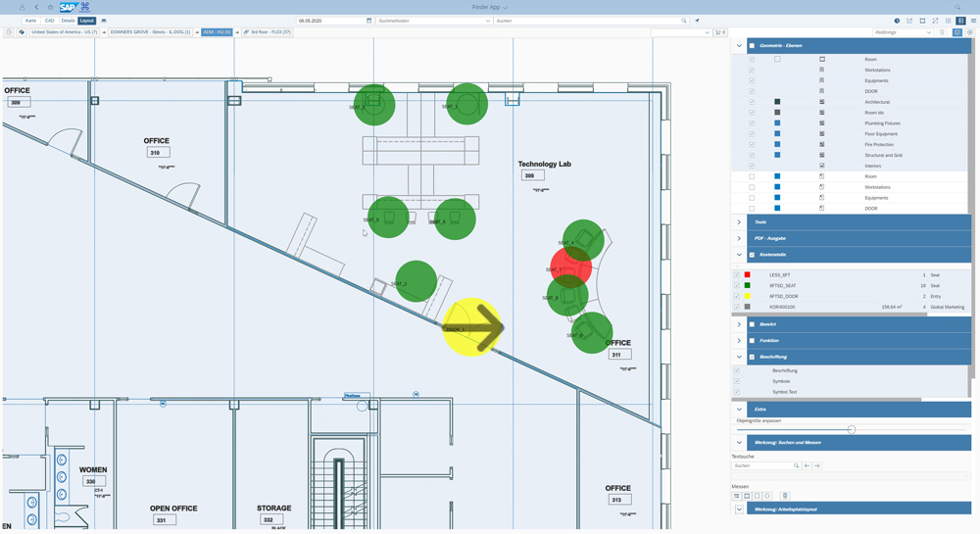The height and width of the screenshot is (534, 980).
Task: Click the redlining save icon
Action: [x=956, y=32]
